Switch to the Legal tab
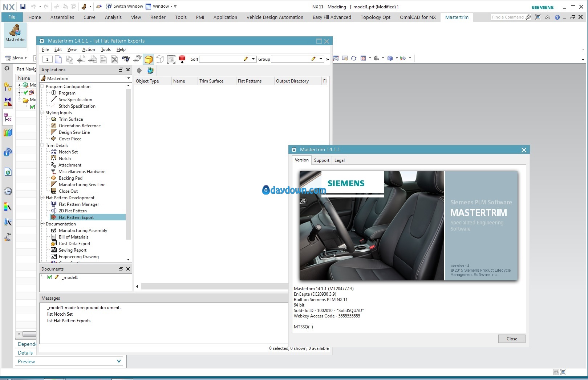588x380 pixels. pos(340,160)
